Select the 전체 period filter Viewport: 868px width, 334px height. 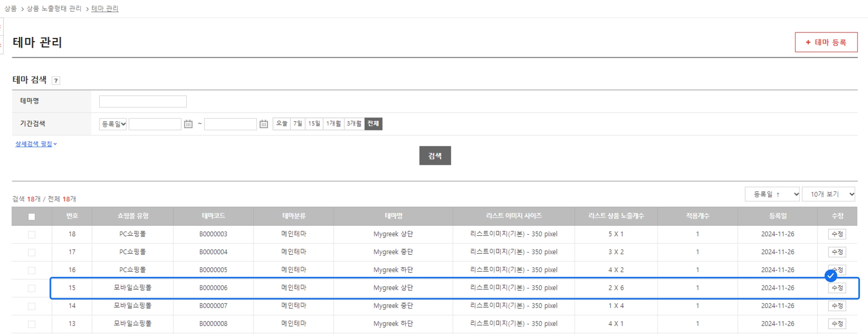tap(373, 124)
